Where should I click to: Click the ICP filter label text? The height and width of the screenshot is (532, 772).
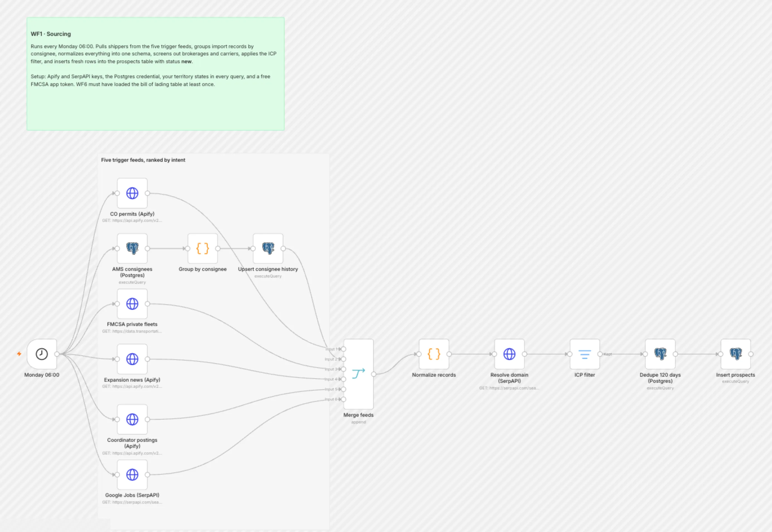point(585,375)
